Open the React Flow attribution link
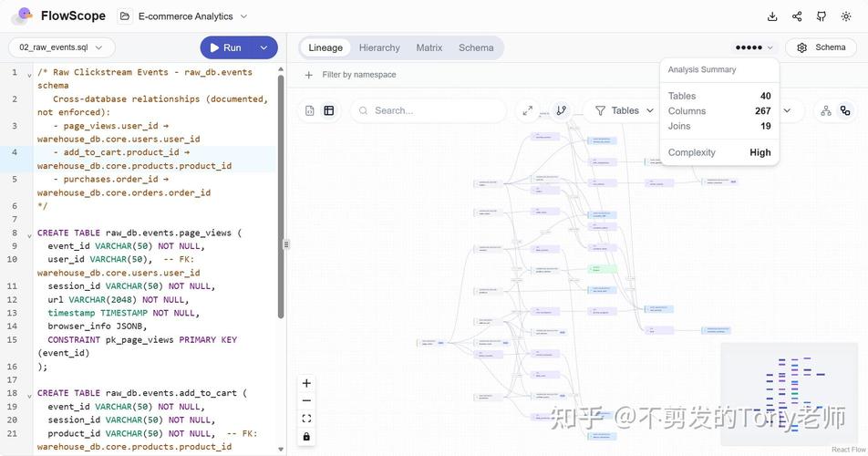 (849, 450)
